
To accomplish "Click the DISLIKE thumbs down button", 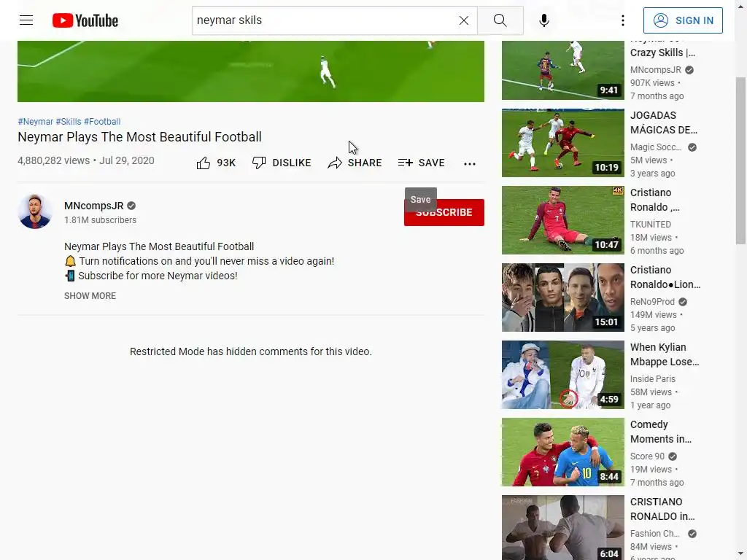I will point(282,163).
